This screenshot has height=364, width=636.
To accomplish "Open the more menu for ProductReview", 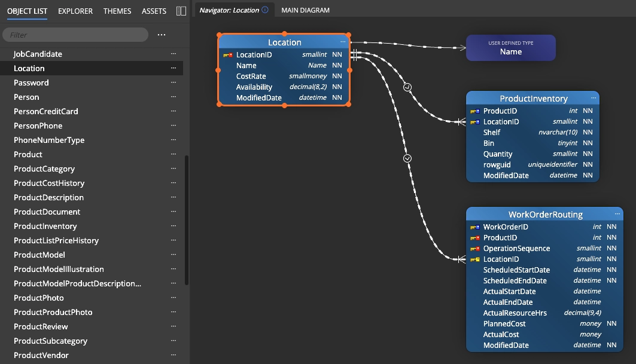I will click(174, 326).
